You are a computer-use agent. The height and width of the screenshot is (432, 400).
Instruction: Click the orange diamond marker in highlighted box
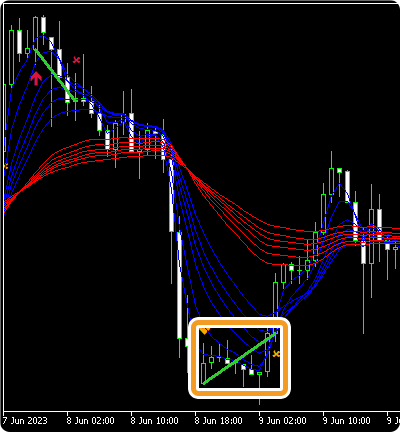[204, 331]
